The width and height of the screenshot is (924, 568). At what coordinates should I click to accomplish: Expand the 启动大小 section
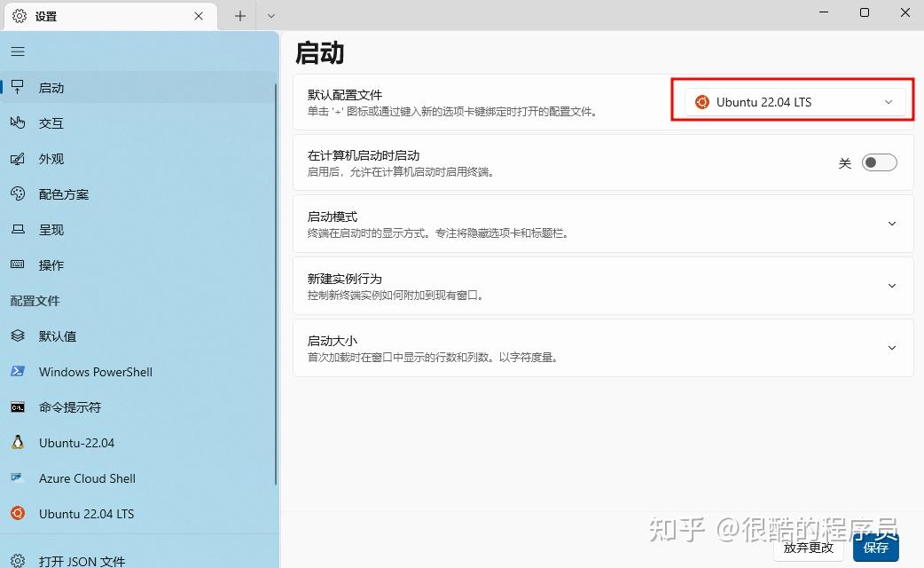tap(891, 348)
